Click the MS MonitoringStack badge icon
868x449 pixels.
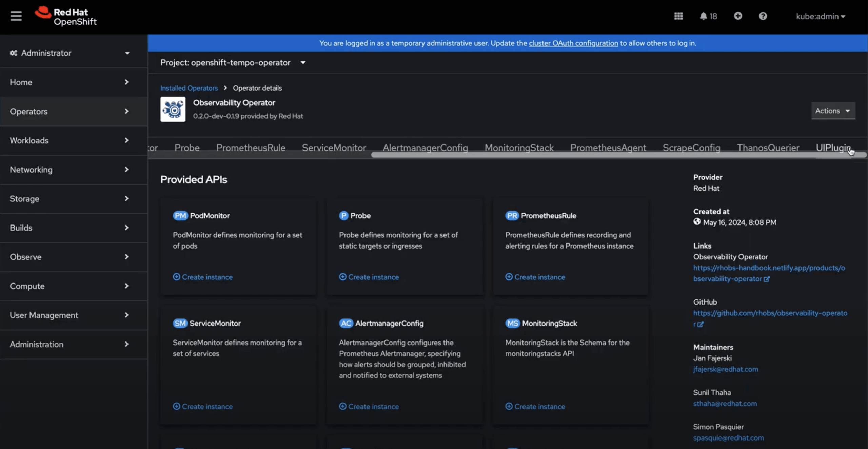(x=512, y=323)
